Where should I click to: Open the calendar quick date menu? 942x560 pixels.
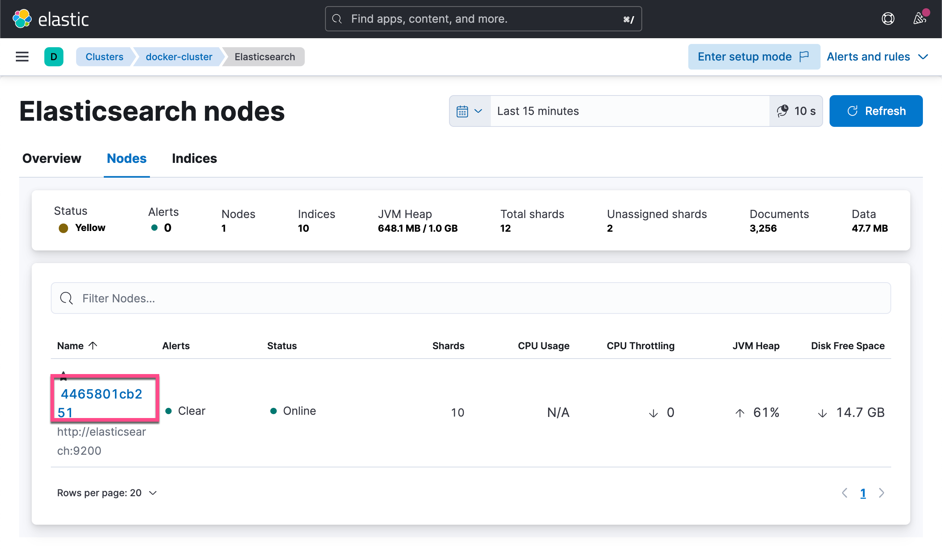pos(469,111)
